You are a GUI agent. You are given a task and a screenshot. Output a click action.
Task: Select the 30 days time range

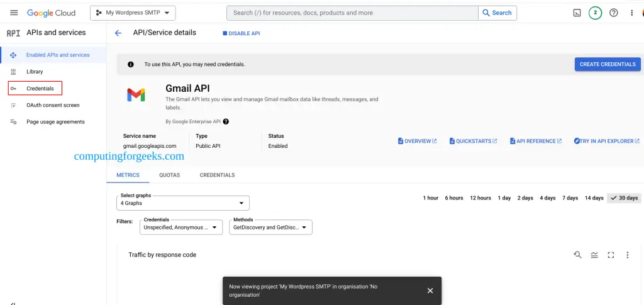(624, 198)
